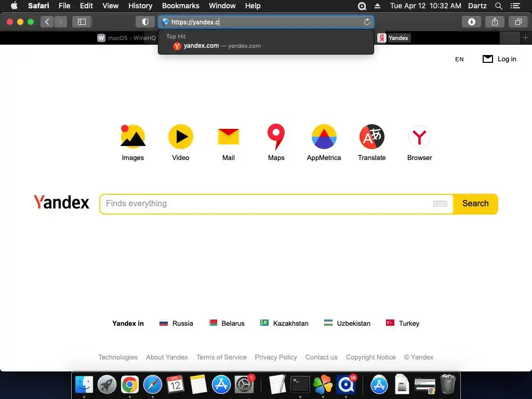Open the EN language selector

[459, 59]
